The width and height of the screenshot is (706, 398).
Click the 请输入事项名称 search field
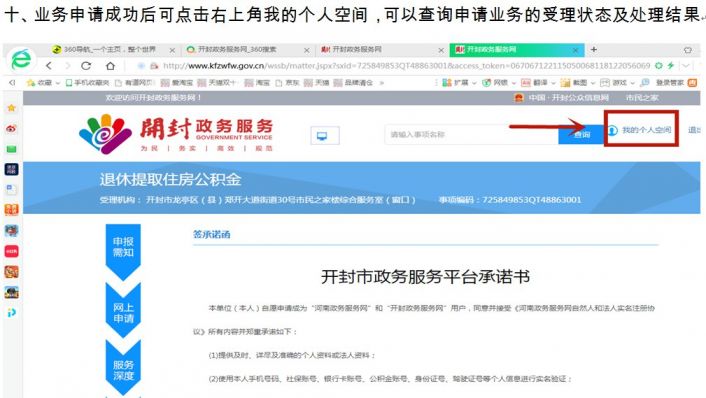click(471, 135)
